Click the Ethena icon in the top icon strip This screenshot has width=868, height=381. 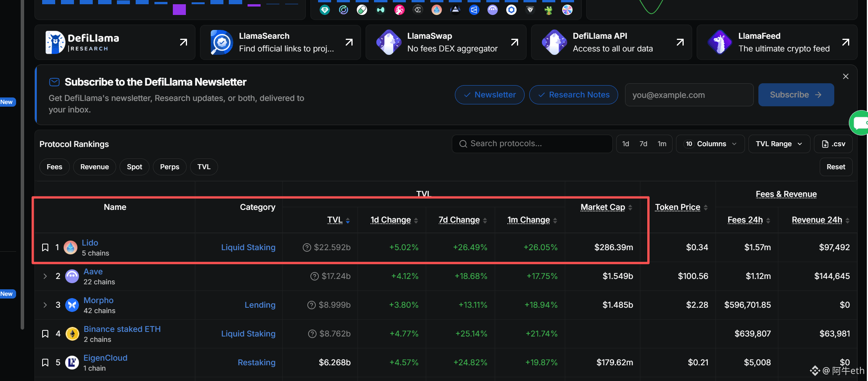point(418,10)
